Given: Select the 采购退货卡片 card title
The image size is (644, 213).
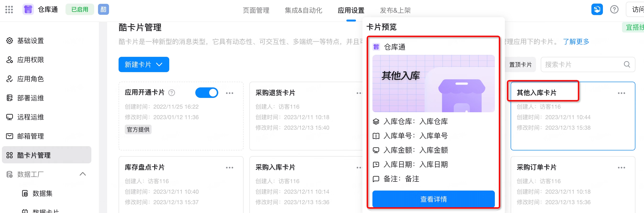Looking at the screenshot, I should 275,93.
